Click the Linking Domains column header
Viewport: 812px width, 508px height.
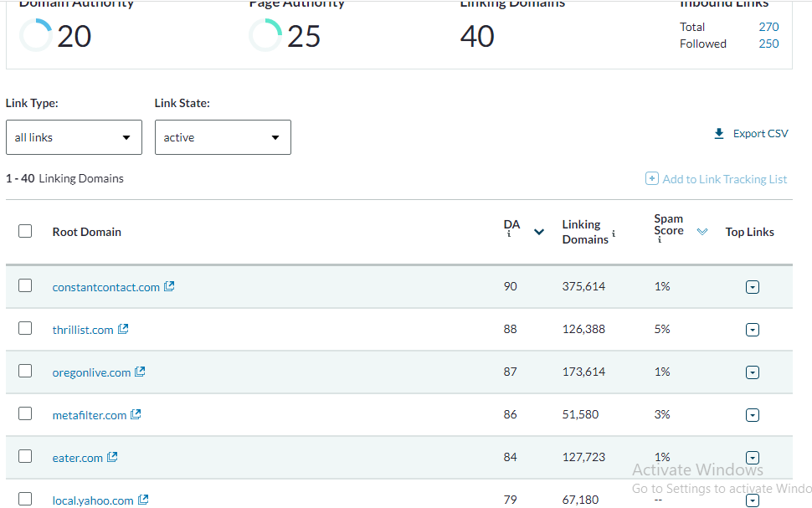coord(585,232)
